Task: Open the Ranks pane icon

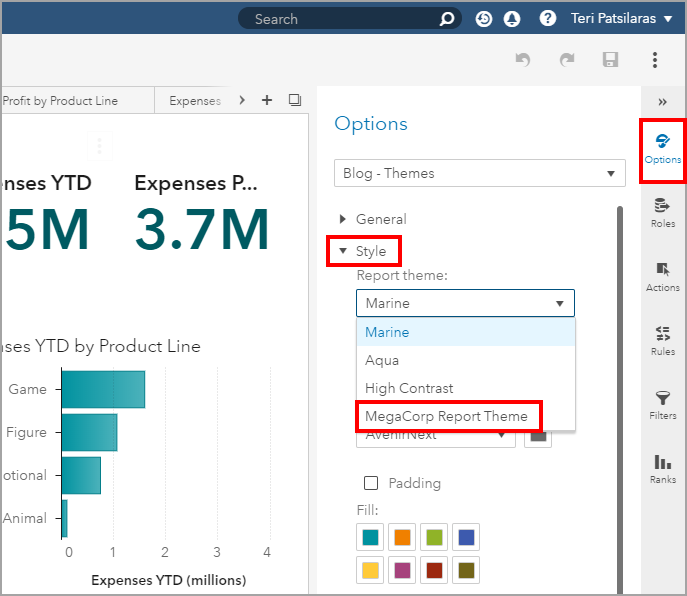Action: [x=662, y=468]
